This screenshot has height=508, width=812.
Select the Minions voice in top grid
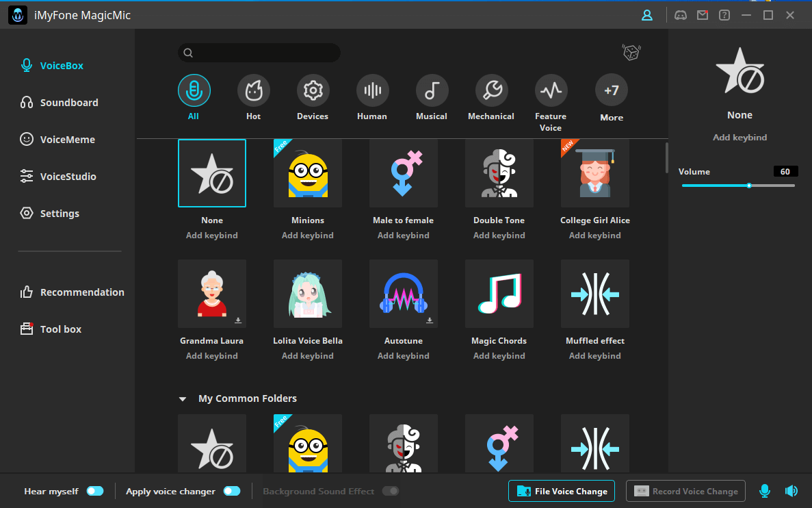point(308,173)
